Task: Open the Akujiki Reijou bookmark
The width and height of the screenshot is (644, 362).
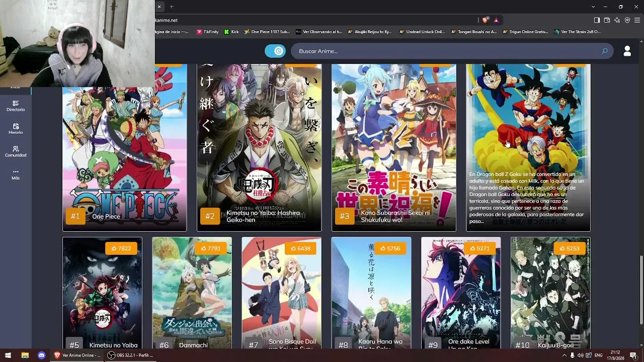Action: click(x=370, y=32)
